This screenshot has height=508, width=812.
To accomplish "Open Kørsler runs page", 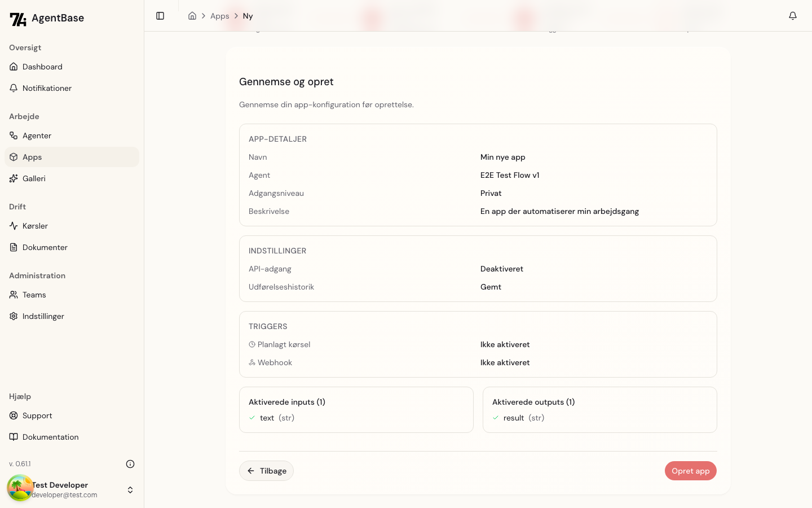I will (x=35, y=226).
